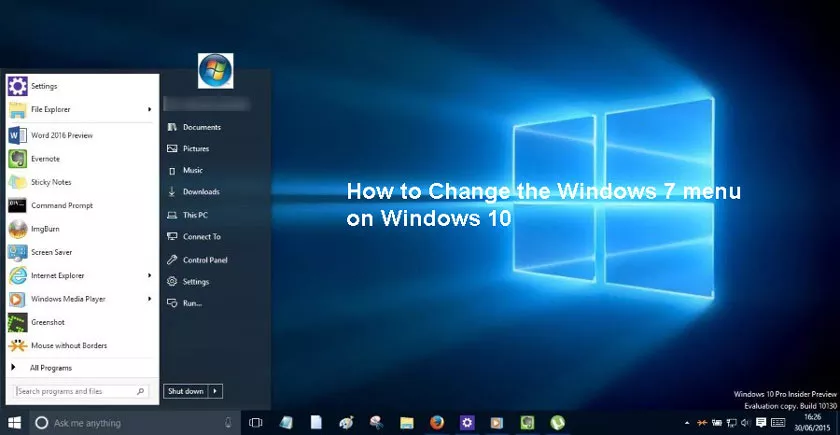The width and height of the screenshot is (840, 435).
Task: Expand Windows Media Player submenu arrow
Action: (149, 299)
